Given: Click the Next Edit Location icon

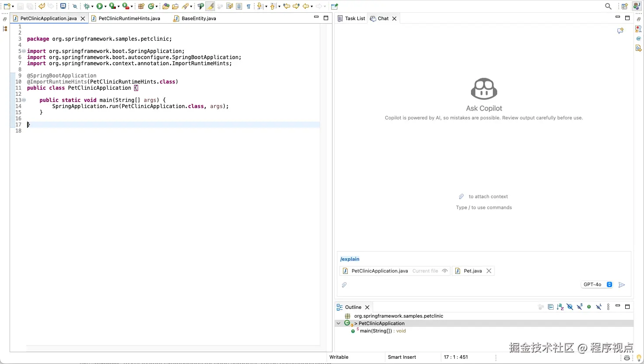Looking at the screenshot, I should [296, 6].
